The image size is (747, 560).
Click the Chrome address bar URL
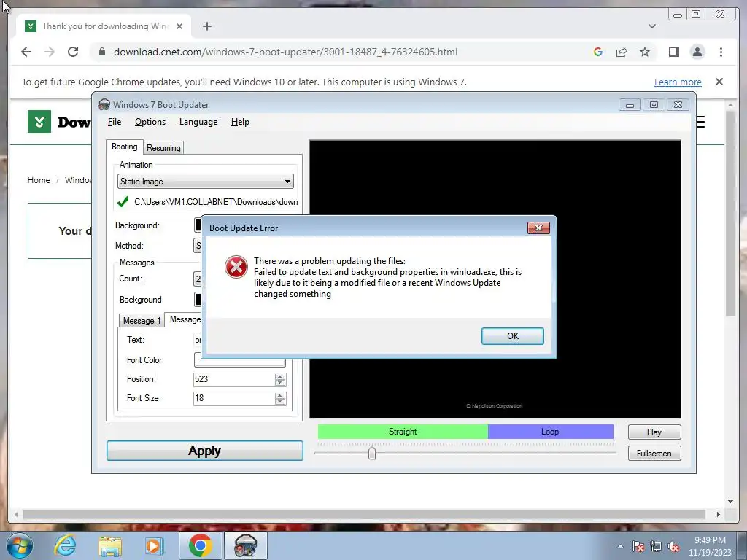pos(285,52)
